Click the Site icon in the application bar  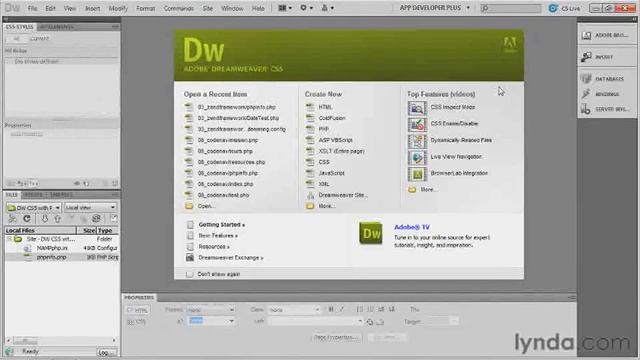click(327, 8)
